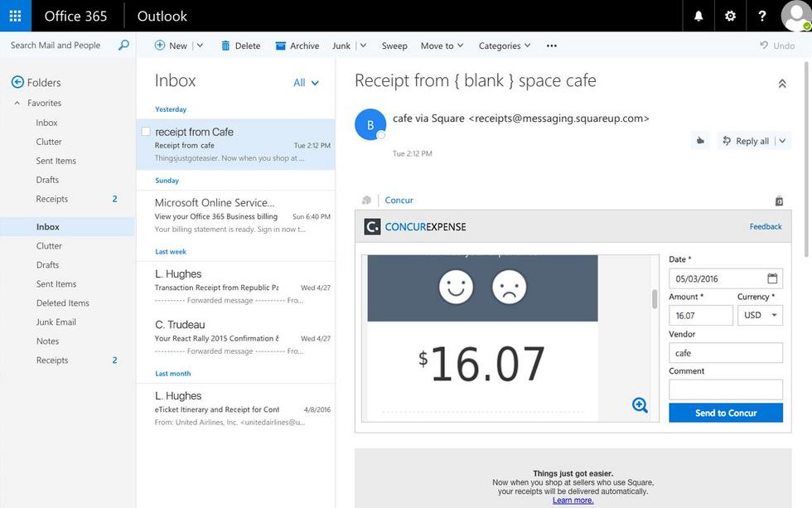Open Inbox under Favorites
The height and width of the screenshot is (508, 812).
(46, 123)
